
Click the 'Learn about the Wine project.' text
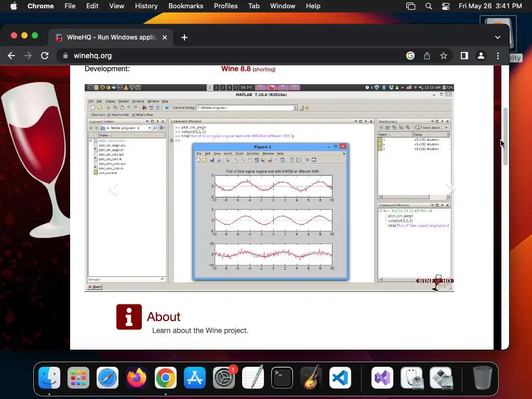click(x=200, y=330)
